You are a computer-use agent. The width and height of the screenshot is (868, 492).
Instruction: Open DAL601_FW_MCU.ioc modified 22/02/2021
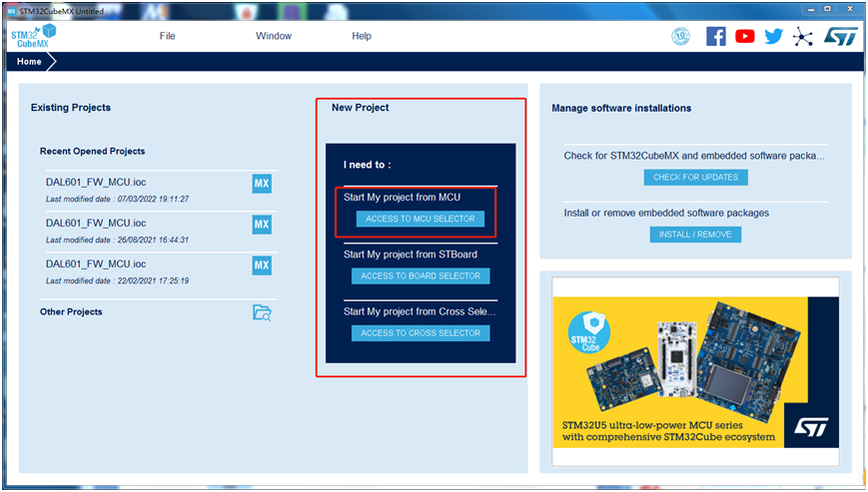tap(96, 263)
